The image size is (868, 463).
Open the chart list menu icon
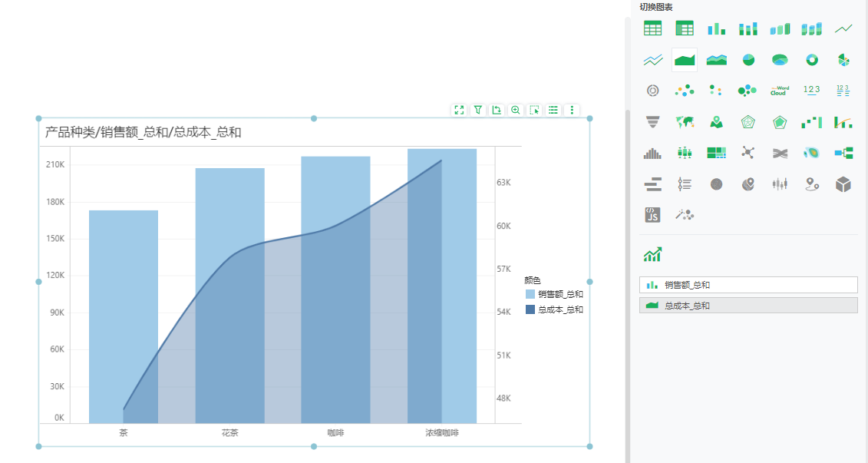[553, 110]
